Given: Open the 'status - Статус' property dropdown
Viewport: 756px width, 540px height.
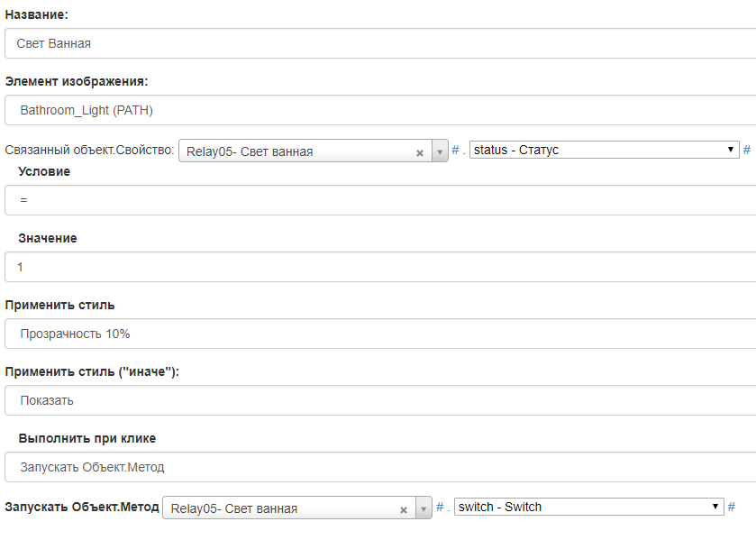Looking at the screenshot, I should (x=604, y=150).
